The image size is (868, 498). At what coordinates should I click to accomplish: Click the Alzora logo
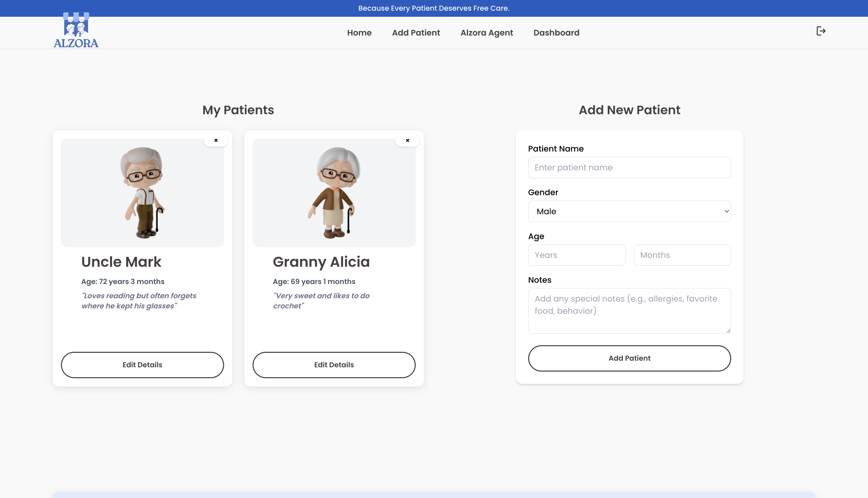point(76,31)
